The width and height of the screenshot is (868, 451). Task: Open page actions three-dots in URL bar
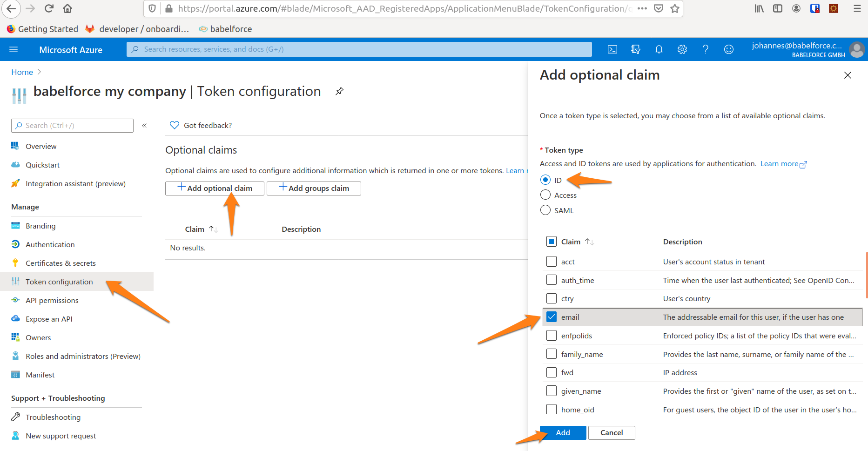[x=642, y=8]
